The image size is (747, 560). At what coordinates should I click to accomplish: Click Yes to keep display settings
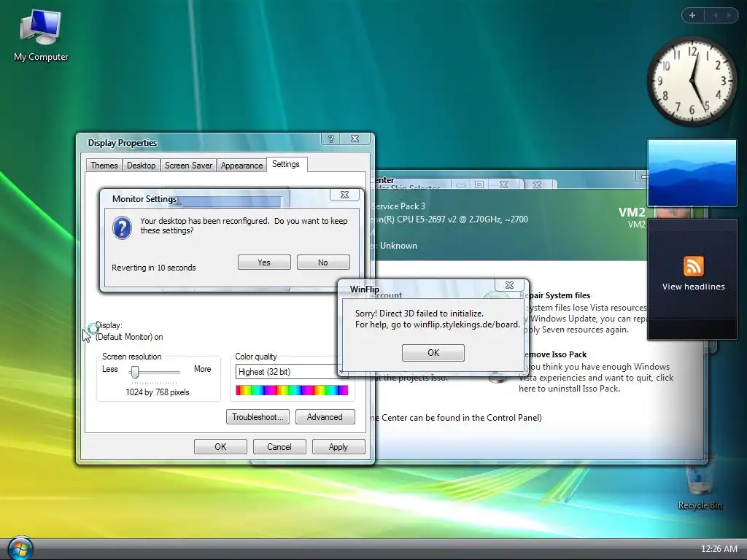[x=264, y=262]
